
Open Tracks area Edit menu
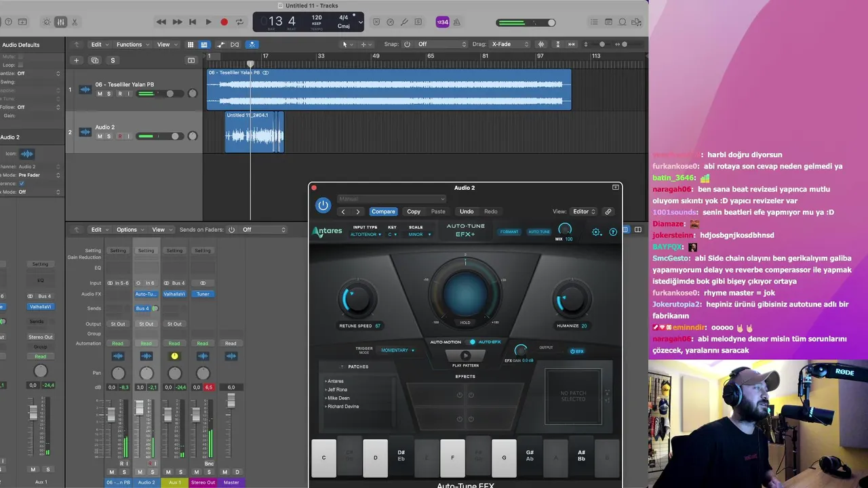point(99,45)
